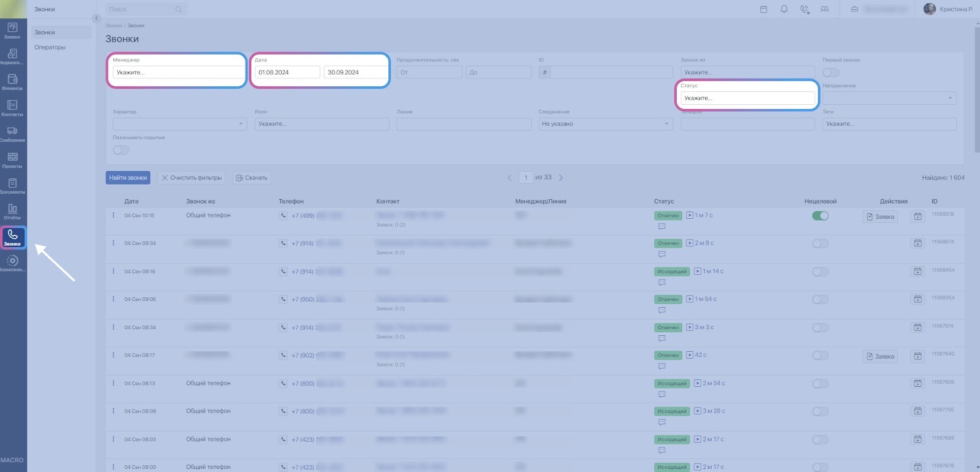Click the Найти звонки button
The height and width of the screenshot is (472, 980).
tap(128, 178)
